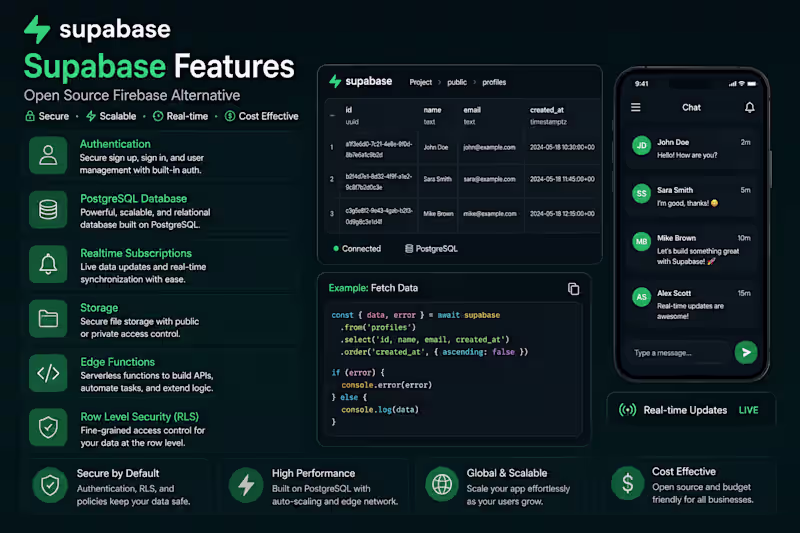Viewport: 800px width, 533px height.
Task: Click the Storage heading
Action: (x=99, y=308)
